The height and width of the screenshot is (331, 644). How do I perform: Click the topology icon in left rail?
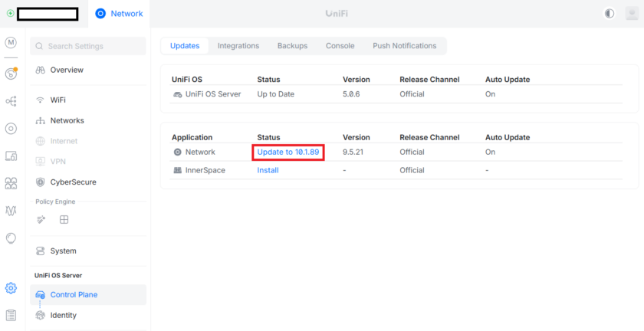click(11, 101)
